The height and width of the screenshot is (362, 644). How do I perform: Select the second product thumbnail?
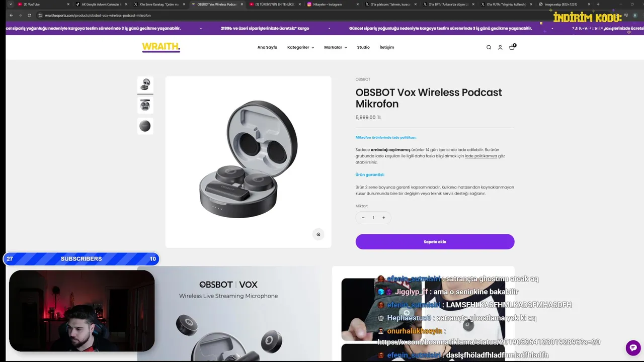pos(145,105)
